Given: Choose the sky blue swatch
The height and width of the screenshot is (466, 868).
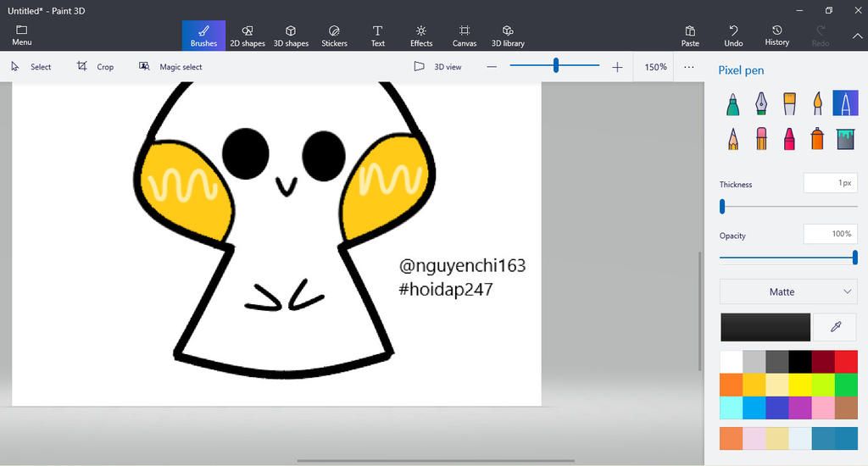Looking at the screenshot, I should tap(754, 408).
